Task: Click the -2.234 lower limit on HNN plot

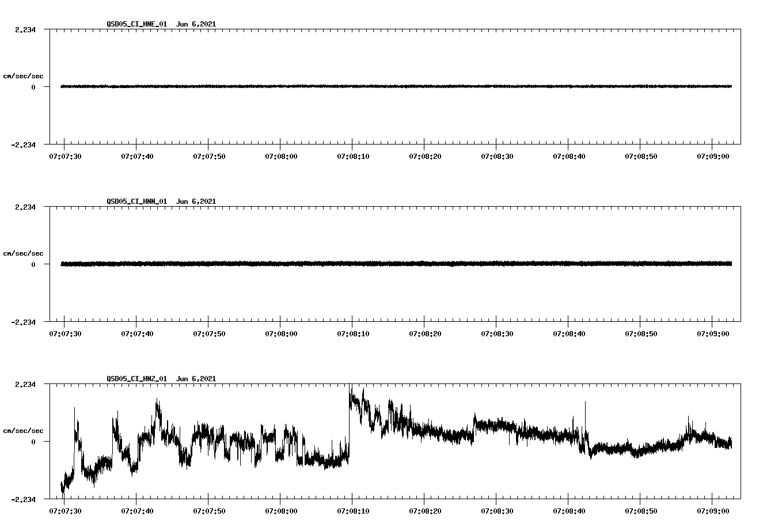Action: [x=23, y=322]
